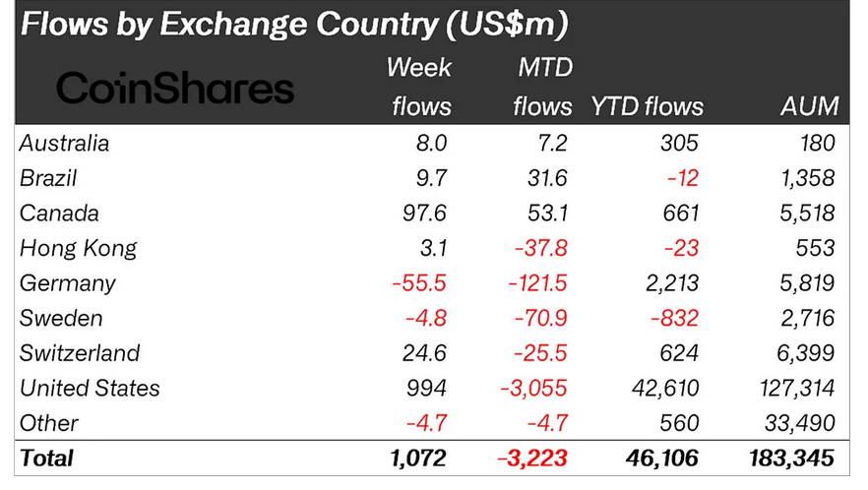The width and height of the screenshot is (868, 490).
Task: Select the Week flows column header
Action: [x=419, y=87]
